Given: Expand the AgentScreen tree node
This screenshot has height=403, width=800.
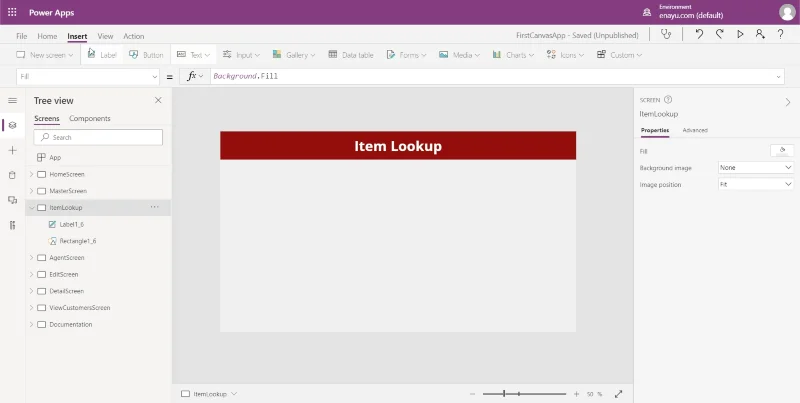Looking at the screenshot, I should point(31,258).
